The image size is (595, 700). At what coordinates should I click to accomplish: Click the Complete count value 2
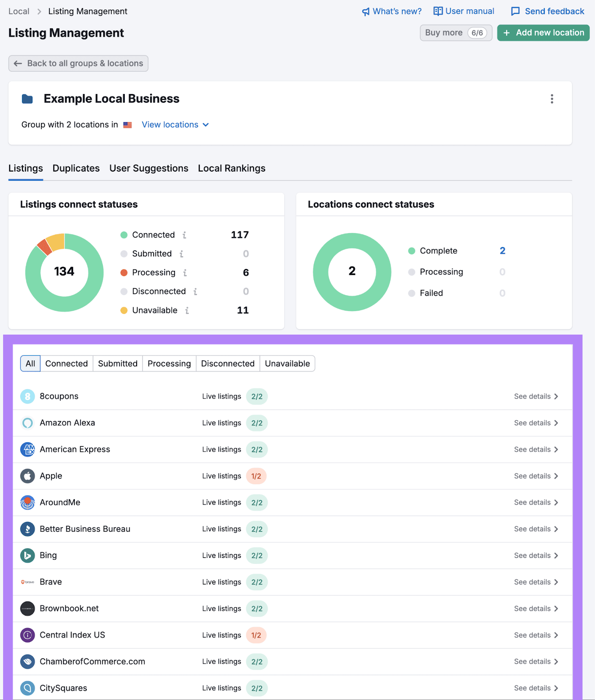(x=503, y=251)
